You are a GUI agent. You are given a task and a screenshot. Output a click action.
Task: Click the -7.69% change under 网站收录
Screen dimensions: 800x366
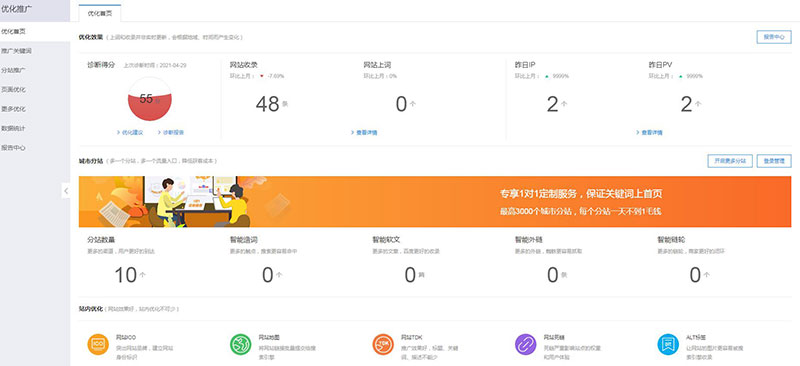tap(276, 76)
